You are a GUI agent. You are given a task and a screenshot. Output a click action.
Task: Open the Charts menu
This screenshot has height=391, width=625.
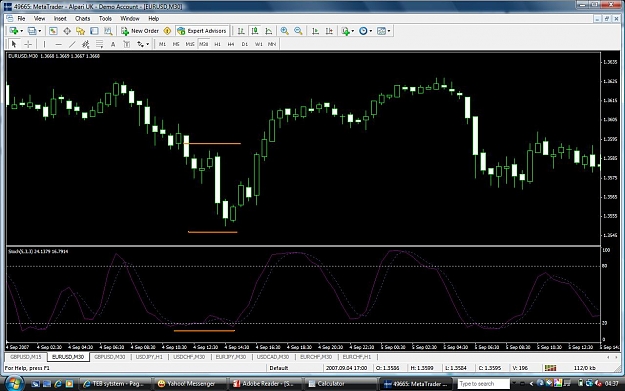click(x=83, y=18)
